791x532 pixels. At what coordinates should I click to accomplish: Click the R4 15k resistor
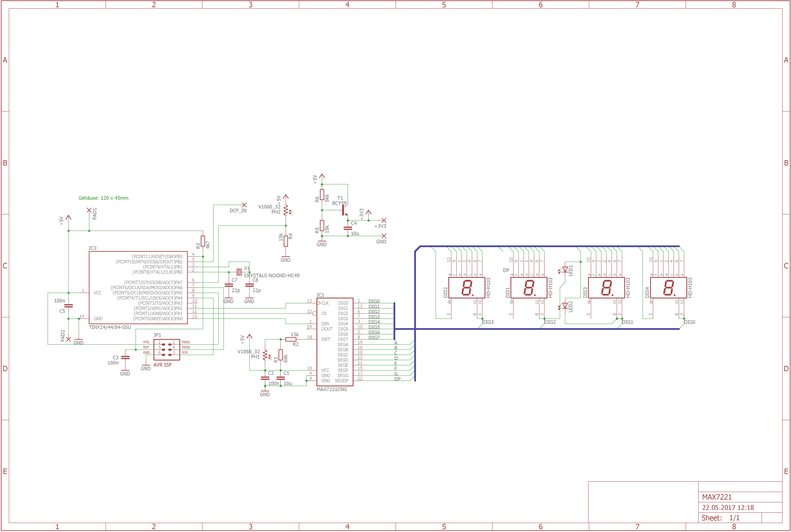click(286, 241)
